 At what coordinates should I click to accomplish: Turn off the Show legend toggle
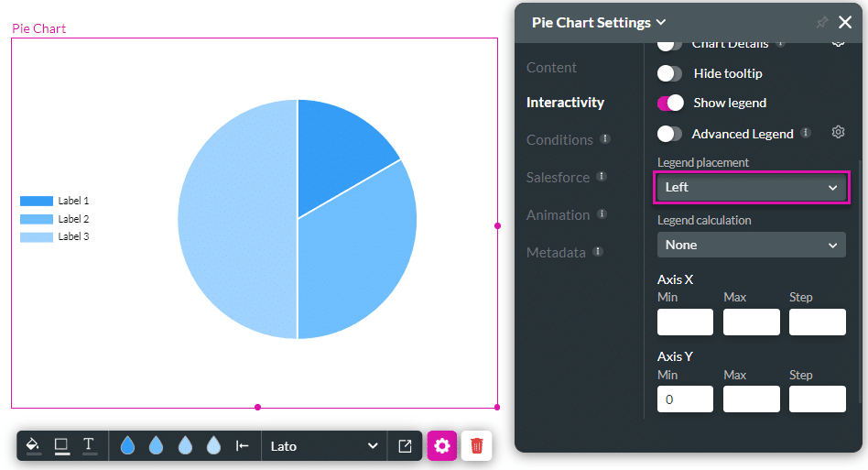[670, 103]
